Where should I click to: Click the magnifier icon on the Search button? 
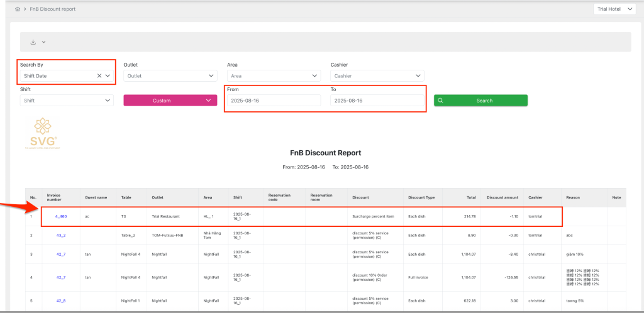pos(441,101)
